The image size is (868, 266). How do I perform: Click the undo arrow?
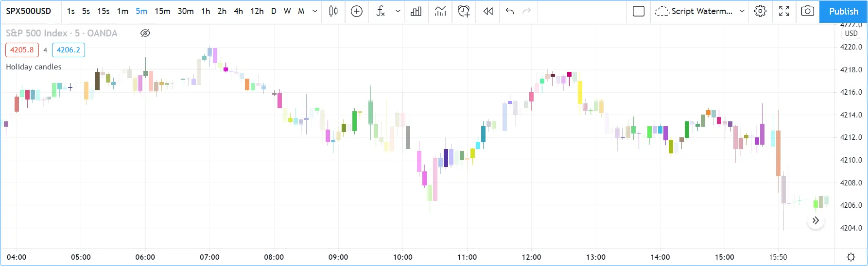pyautogui.click(x=510, y=11)
